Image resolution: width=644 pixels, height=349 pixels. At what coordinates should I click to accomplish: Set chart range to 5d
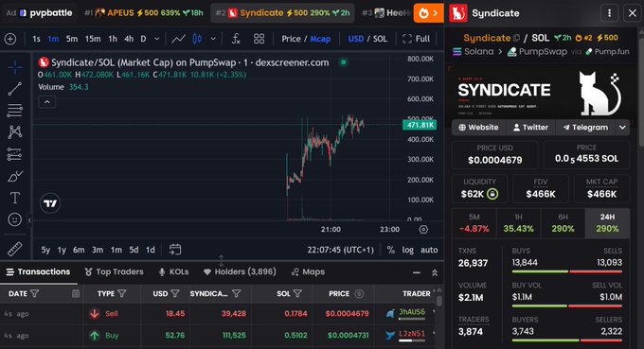tap(134, 250)
